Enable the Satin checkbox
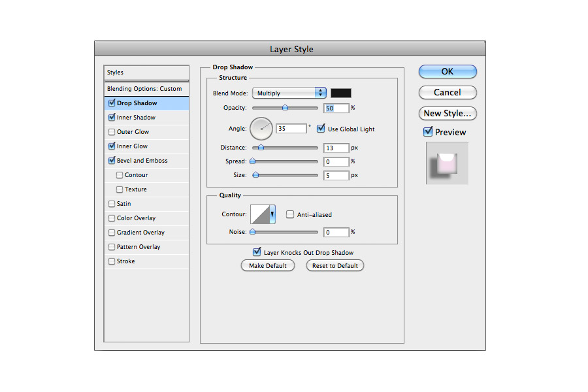 click(x=112, y=204)
